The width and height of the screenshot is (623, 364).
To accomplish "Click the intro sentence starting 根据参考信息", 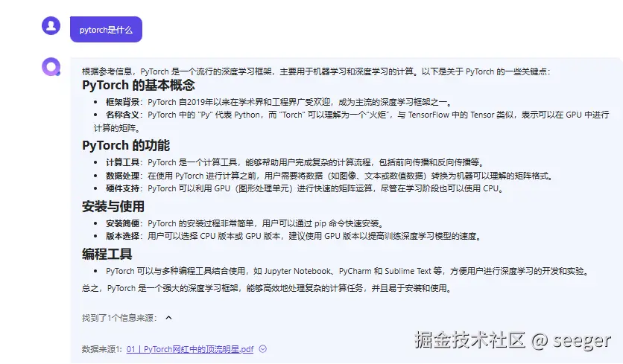I will (316, 71).
